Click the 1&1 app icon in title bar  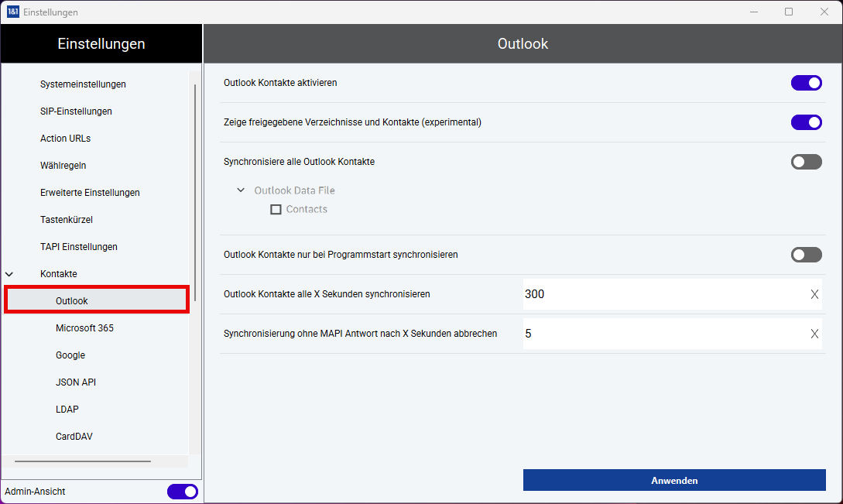point(12,12)
